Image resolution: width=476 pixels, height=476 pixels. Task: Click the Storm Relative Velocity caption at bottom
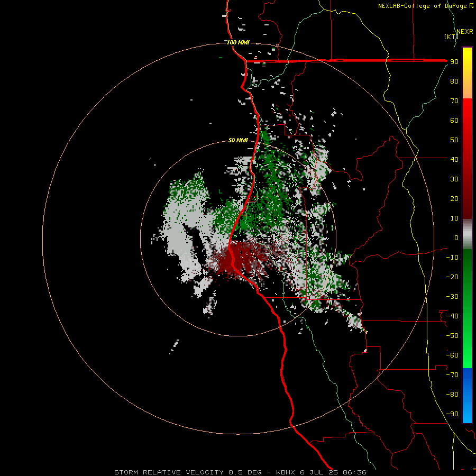[x=240, y=472]
